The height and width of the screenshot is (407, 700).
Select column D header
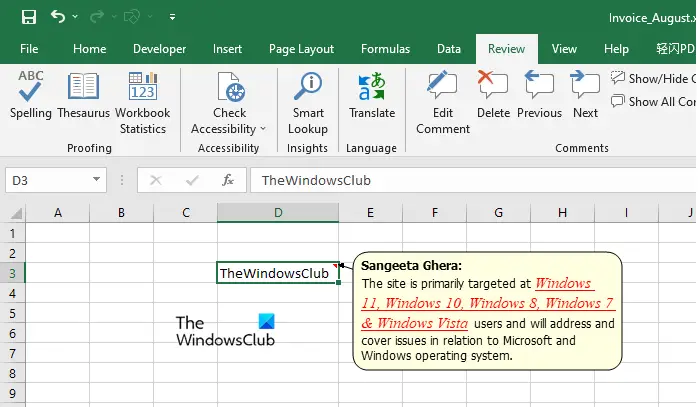tap(278, 212)
